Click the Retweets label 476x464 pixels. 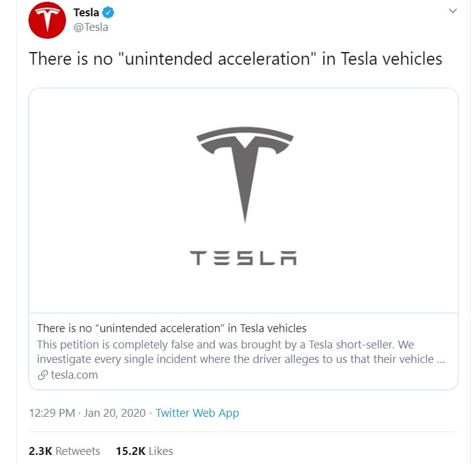click(78, 451)
